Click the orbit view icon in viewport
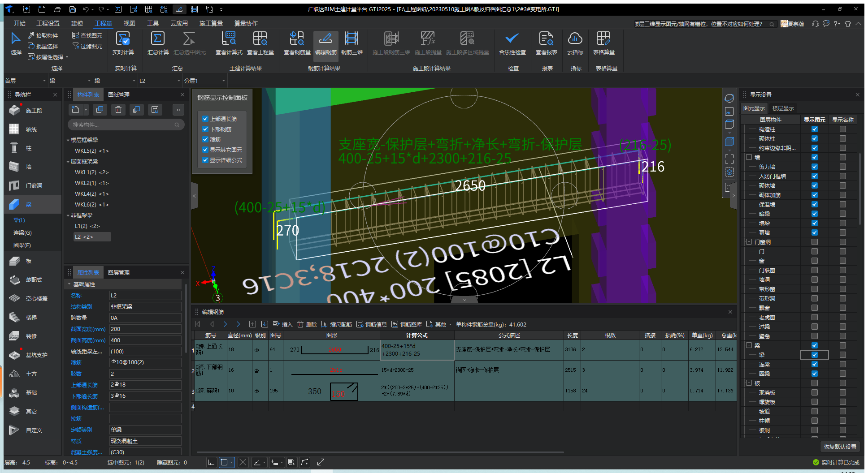This screenshot has height=473, width=868. (x=729, y=98)
